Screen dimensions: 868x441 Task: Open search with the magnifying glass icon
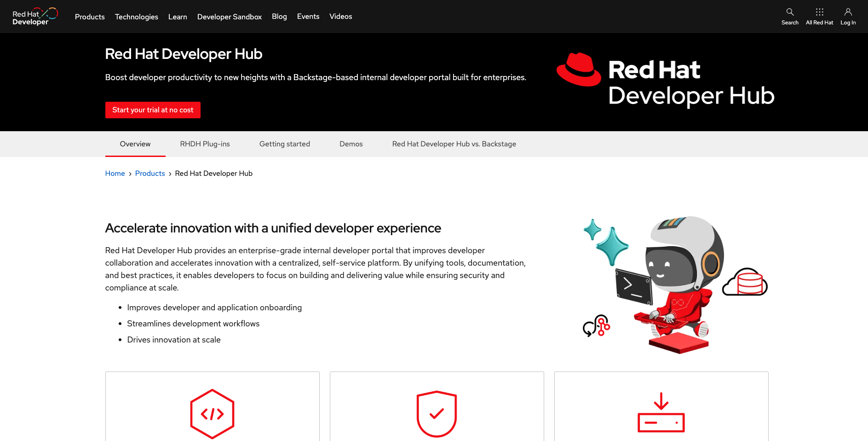(790, 15)
